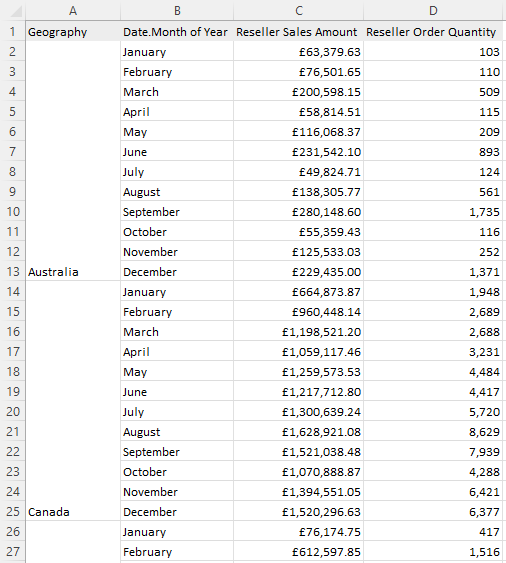This screenshot has height=563, width=506.
Task: Click the Geography header cell
Action: coord(73,32)
